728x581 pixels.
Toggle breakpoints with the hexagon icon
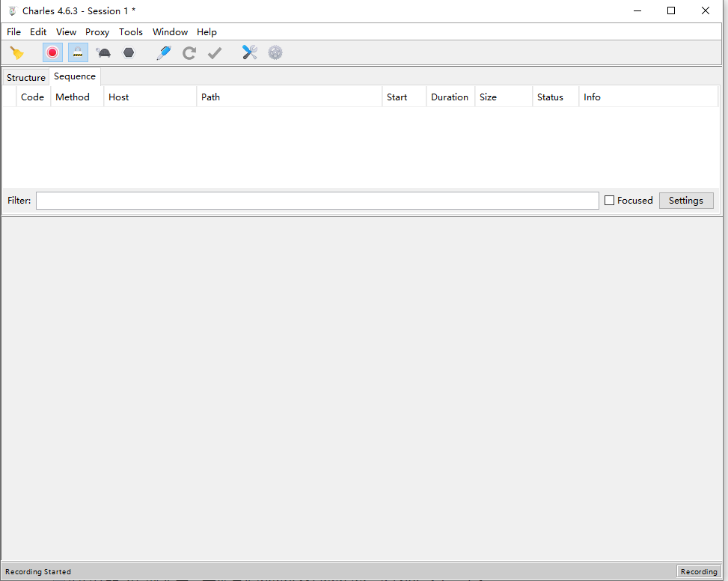[129, 52]
